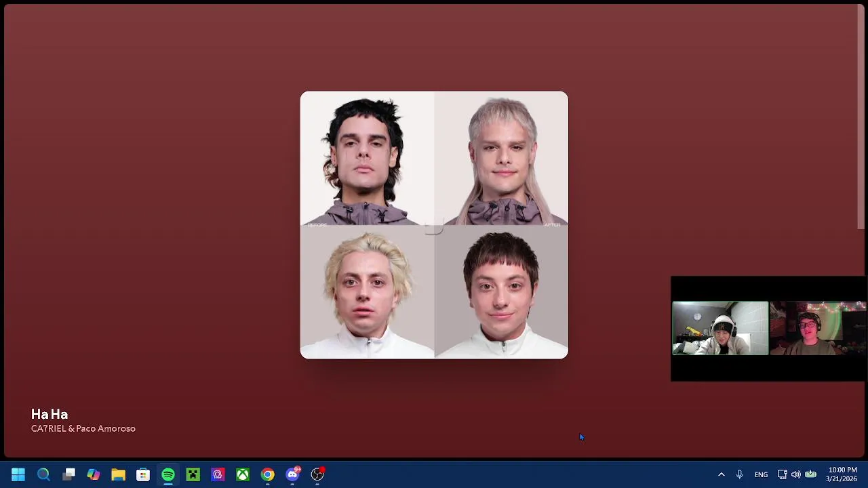868x488 pixels.
Task: Open Microsoft Store from the taskbar
Action: (143, 474)
